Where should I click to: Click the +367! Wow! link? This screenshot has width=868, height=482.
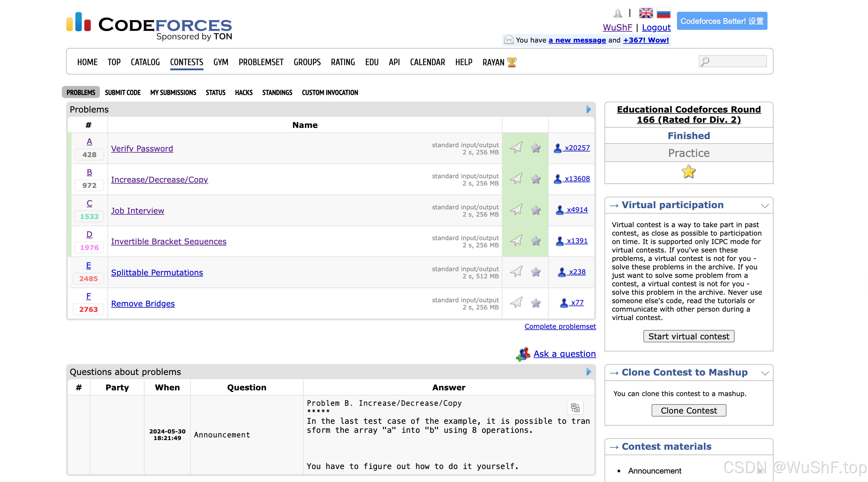coord(646,40)
